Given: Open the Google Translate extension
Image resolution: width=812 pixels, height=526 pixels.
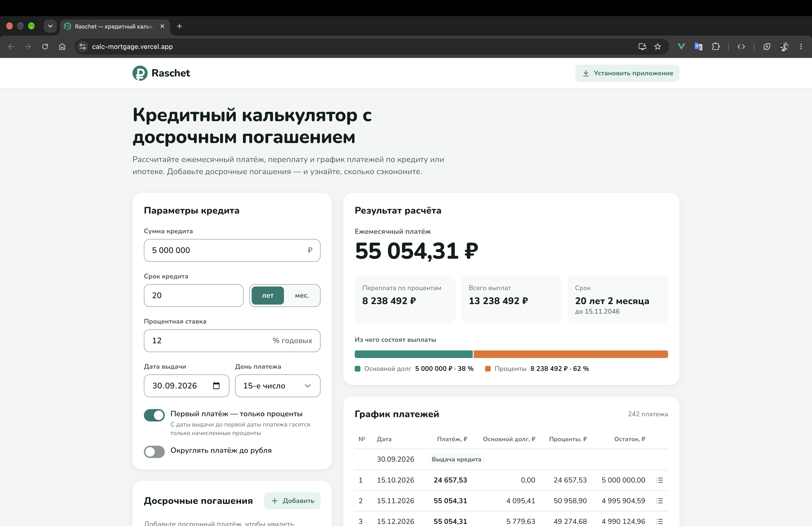Looking at the screenshot, I should 698,46.
